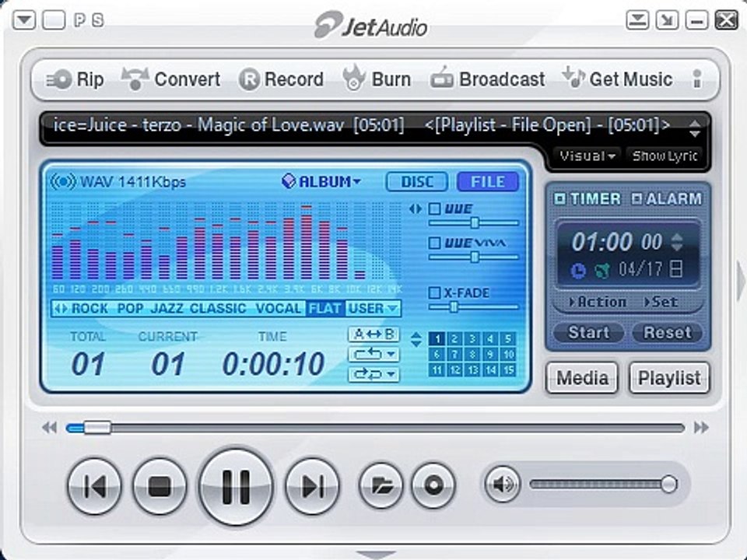Screen dimensions: 747x560
Task: Click the blank square button beside the menu arrow
Action: coord(54,20)
